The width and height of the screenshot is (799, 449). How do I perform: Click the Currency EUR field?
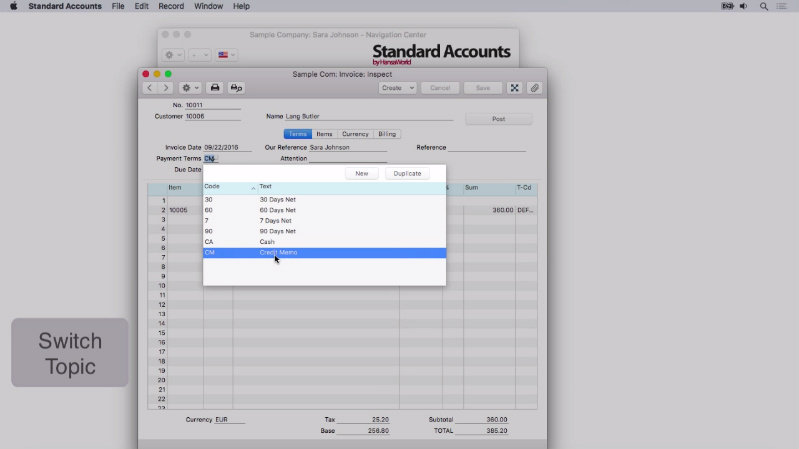click(229, 419)
